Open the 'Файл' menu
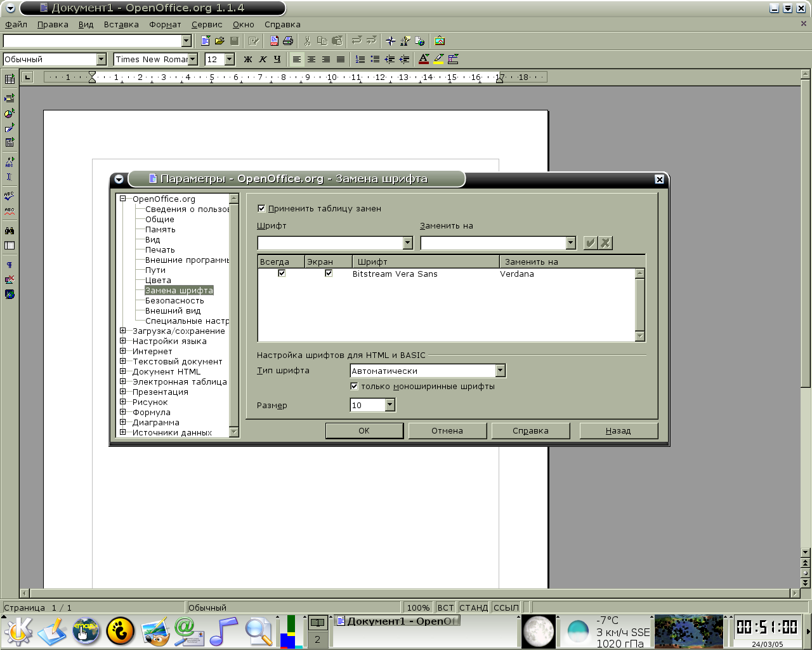This screenshot has width=812, height=650. pos(16,24)
